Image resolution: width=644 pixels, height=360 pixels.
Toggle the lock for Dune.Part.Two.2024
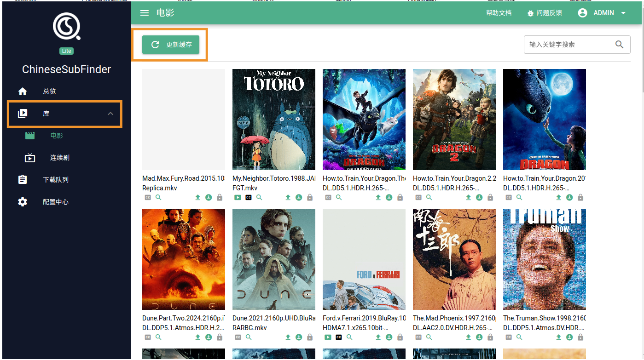click(220, 337)
